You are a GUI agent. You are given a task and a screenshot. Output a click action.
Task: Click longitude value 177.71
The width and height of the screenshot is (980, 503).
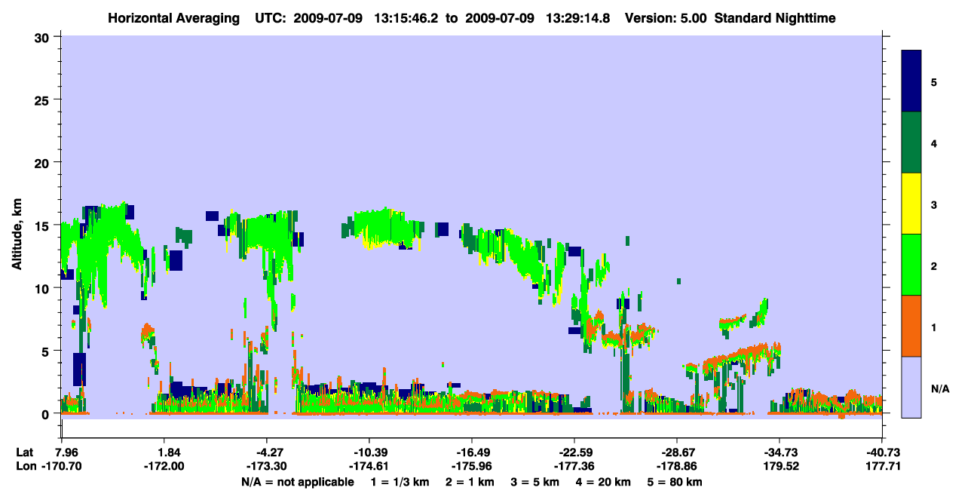[884, 466]
